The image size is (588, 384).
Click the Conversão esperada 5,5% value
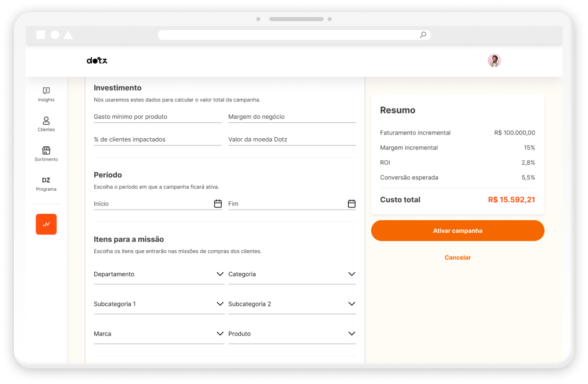tap(528, 178)
